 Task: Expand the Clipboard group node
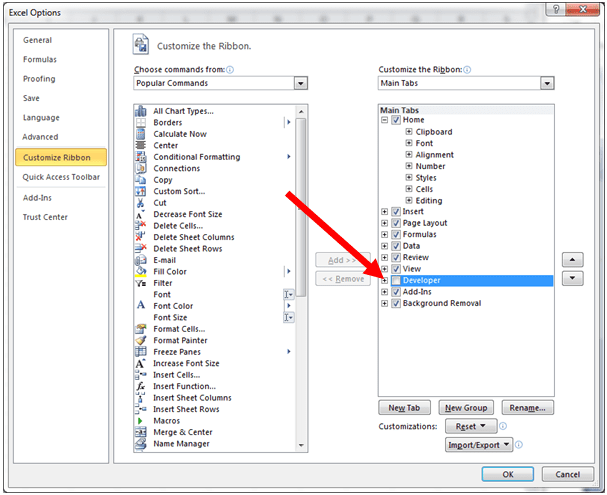coord(409,132)
